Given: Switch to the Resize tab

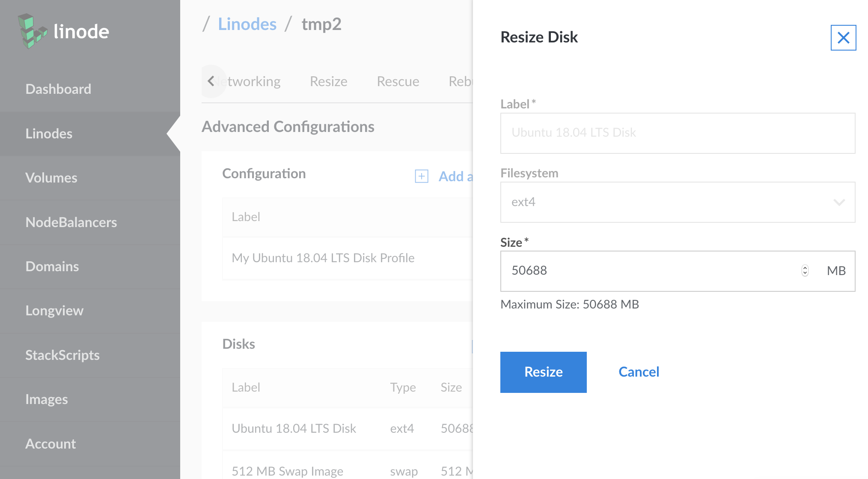Looking at the screenshot, I should (328, 81).
